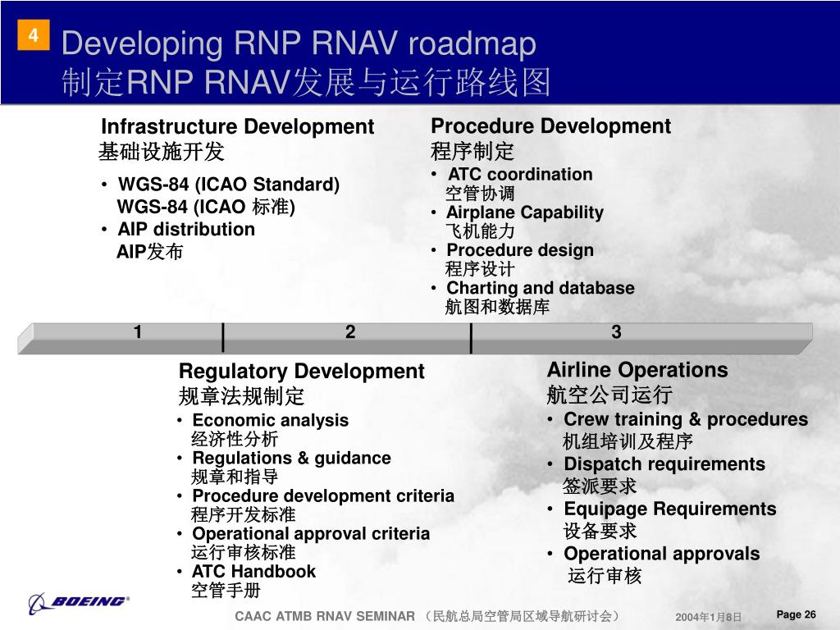Click the footer date '2004年1月8日'
The width and height of the screenshot is (840, 630).
coord(708,617)
